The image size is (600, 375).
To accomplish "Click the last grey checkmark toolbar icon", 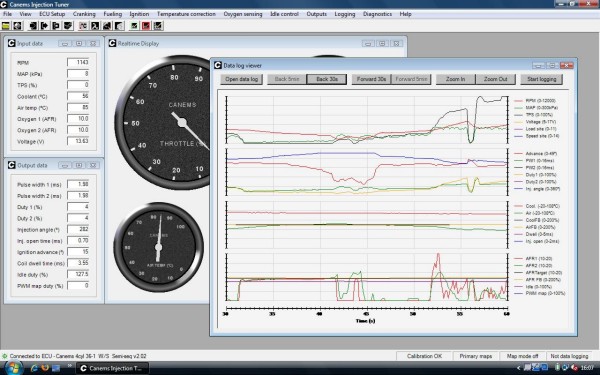I will (x=158, y=26).
